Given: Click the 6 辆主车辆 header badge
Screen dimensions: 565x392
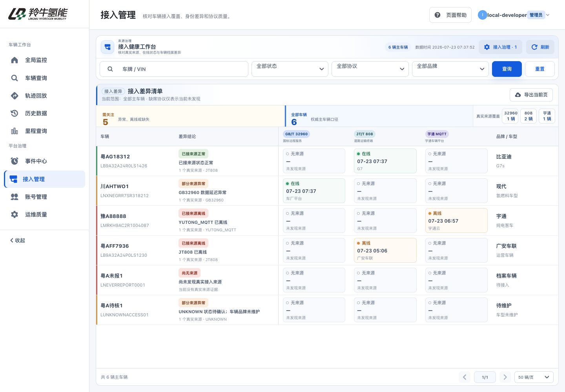Looking at the screenshot, I should point(398,47).
